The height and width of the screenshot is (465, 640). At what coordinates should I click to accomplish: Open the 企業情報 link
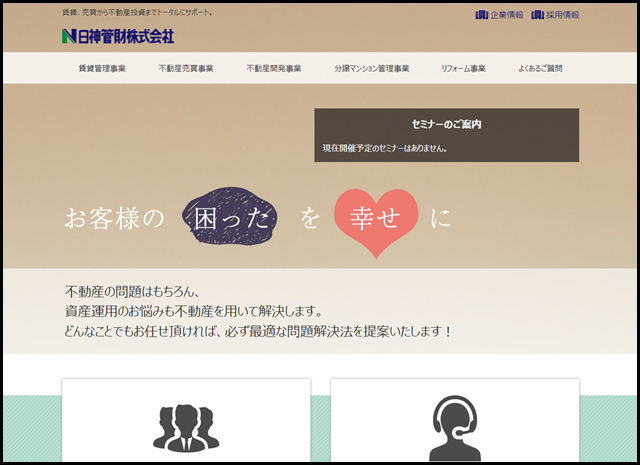(x=507, y=15)
